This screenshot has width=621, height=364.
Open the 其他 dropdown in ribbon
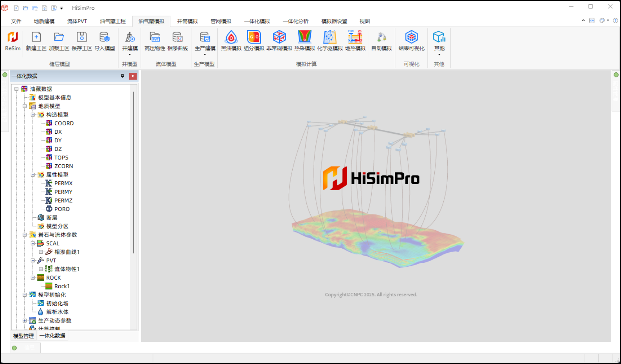[439, 43]
